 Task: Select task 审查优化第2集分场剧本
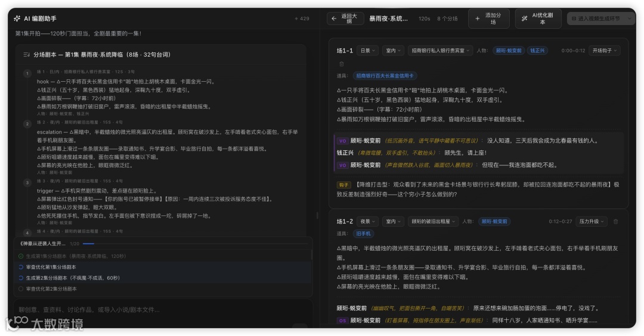pyautogui.click(x=163, y=289)
